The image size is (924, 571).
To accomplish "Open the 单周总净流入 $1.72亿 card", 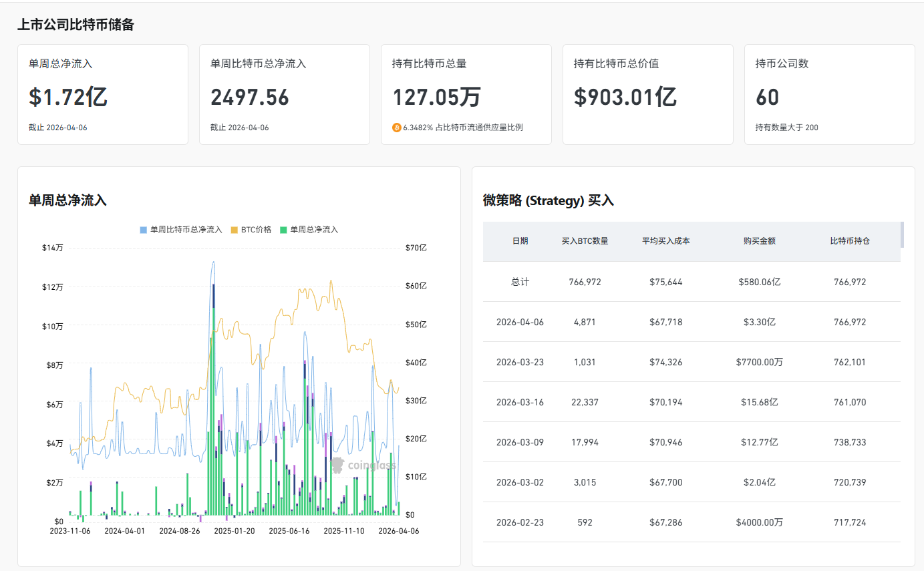I will pos(103,94).
